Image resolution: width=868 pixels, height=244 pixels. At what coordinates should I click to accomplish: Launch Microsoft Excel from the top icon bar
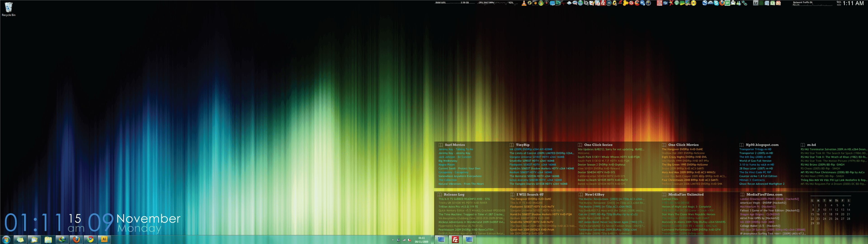[x=773, y=3]
